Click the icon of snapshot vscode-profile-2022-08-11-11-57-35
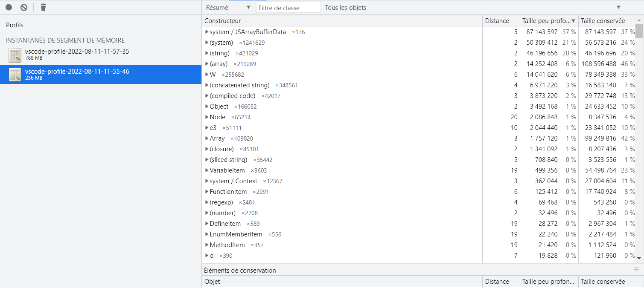Viewport: 644px width, 288px height. click(15, 55)
